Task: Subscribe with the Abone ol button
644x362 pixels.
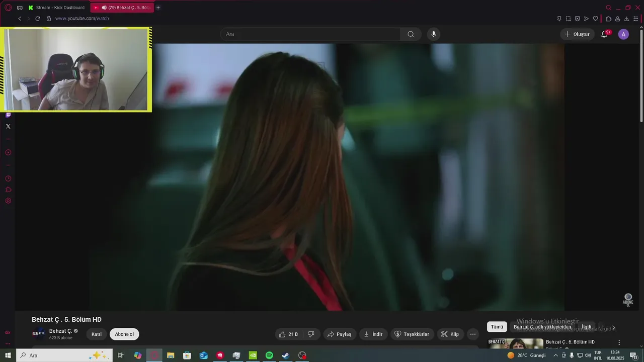Action: [124, 334]
